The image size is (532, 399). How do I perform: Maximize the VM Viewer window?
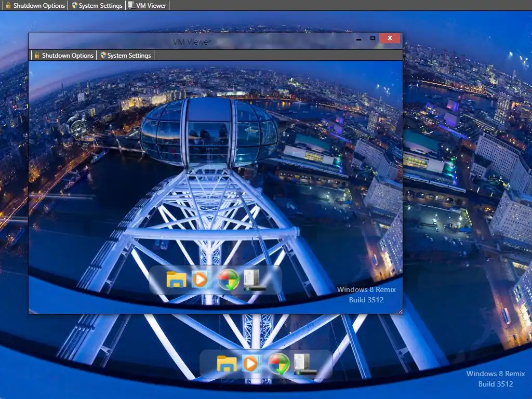(x=373, y=38)
